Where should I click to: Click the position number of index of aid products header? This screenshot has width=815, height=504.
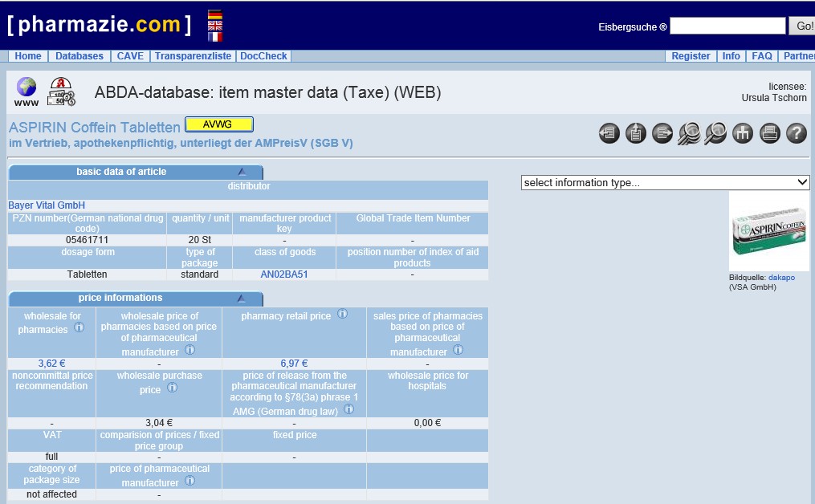tap(413, 257)
